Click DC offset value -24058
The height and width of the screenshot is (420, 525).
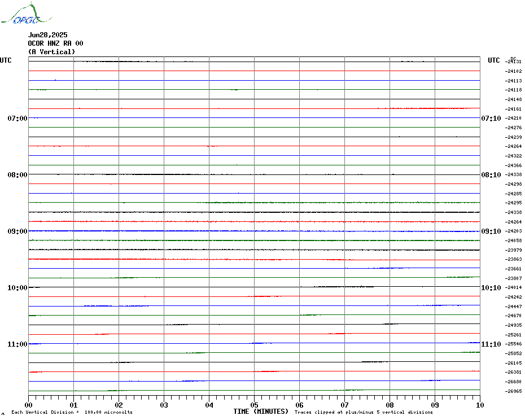point(513,240)
